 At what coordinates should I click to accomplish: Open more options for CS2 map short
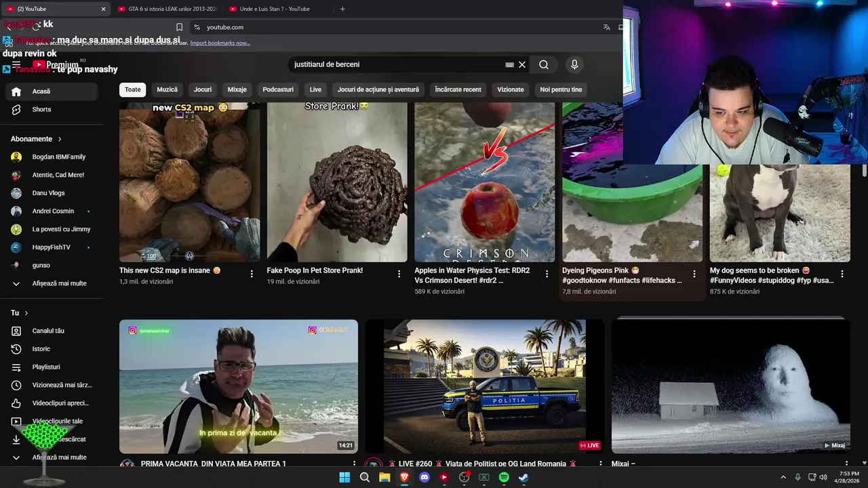[x=252, y=274]
